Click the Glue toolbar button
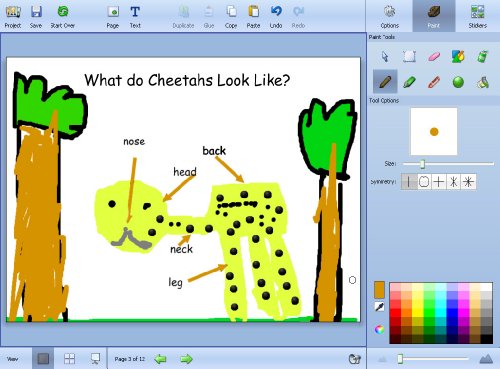Screen dimensions: 500x369 209,17
